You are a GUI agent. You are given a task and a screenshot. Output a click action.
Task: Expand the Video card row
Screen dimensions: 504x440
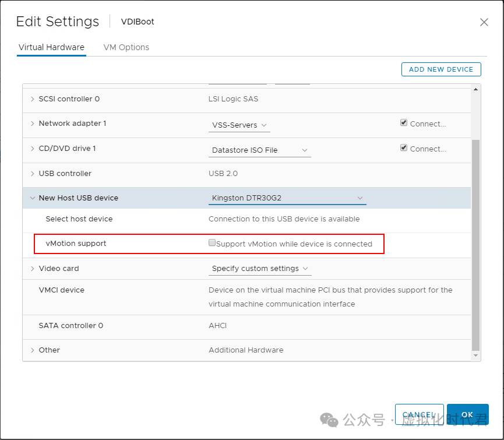click(33, 269)
